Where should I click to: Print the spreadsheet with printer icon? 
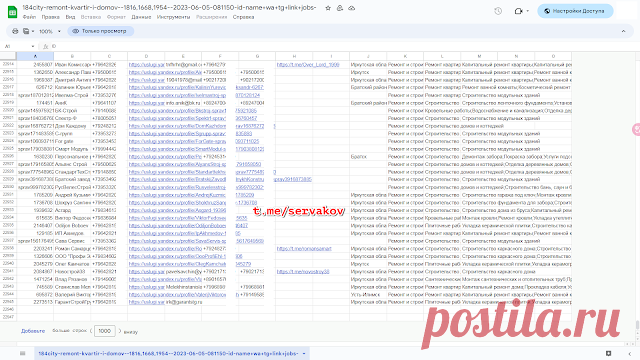point(15,31)
